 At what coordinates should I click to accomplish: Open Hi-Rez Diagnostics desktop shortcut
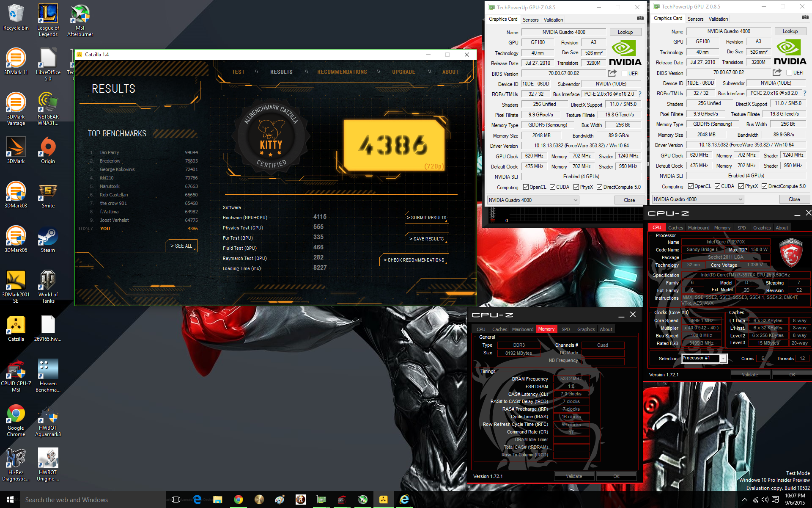pyautogui.click(x=16, y=464)
